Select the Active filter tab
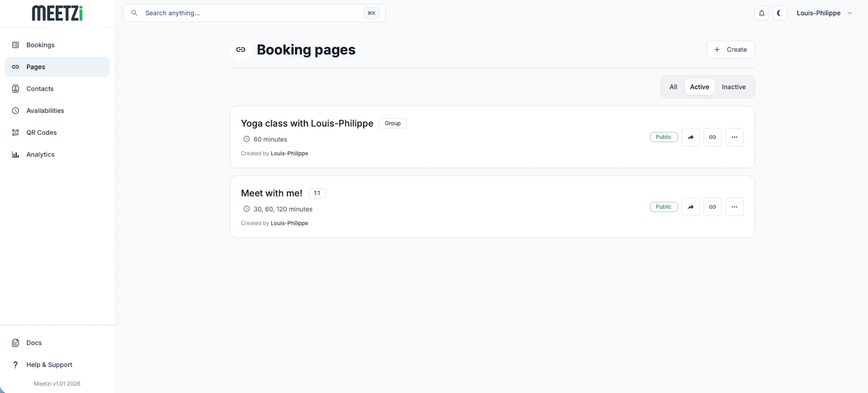This screenshot has height=393, width=868. (x=699, y=87)
